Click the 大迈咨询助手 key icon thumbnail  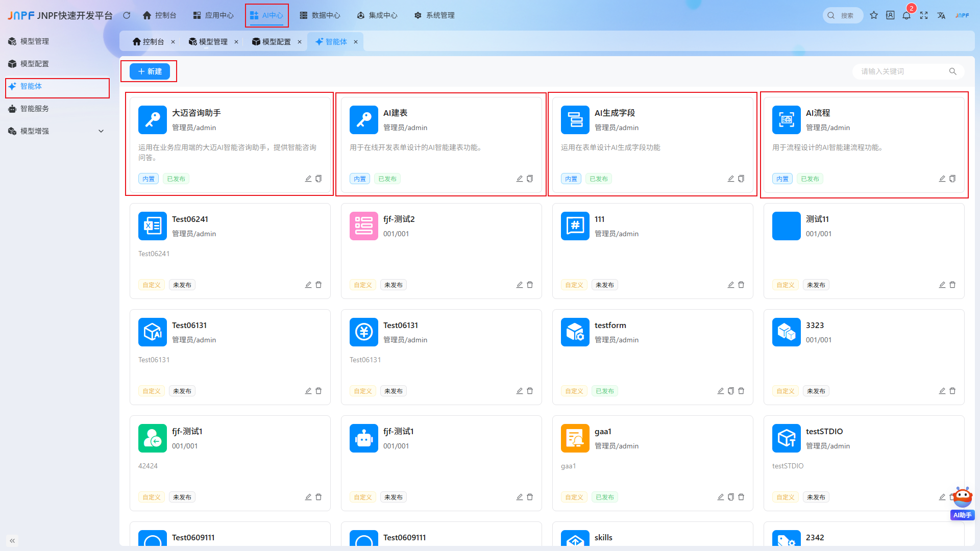(153, 120)
